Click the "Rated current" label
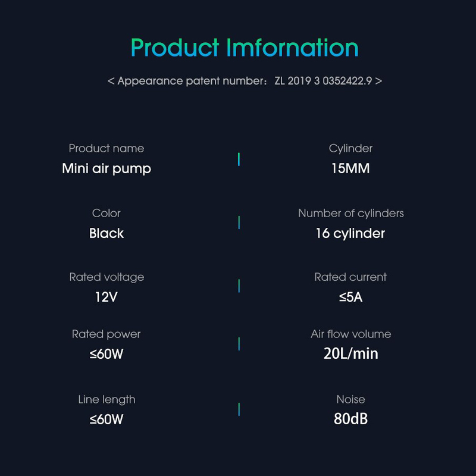The image size is (476, 476). tap(350, 277)
